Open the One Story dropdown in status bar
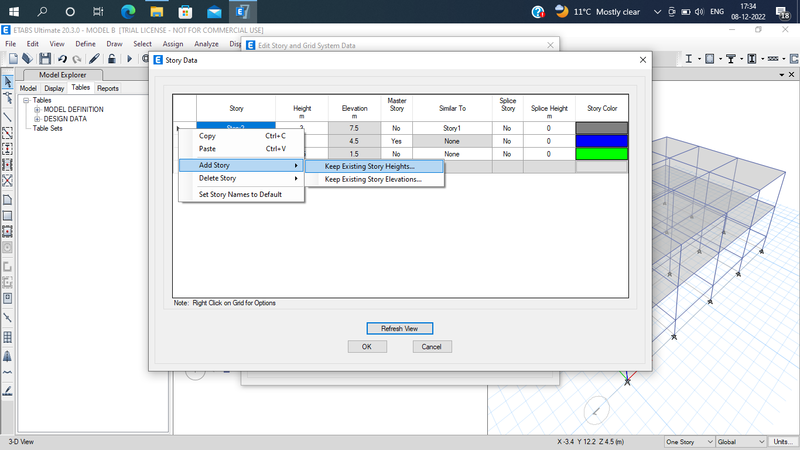800x450 pixels. [689, 442]
